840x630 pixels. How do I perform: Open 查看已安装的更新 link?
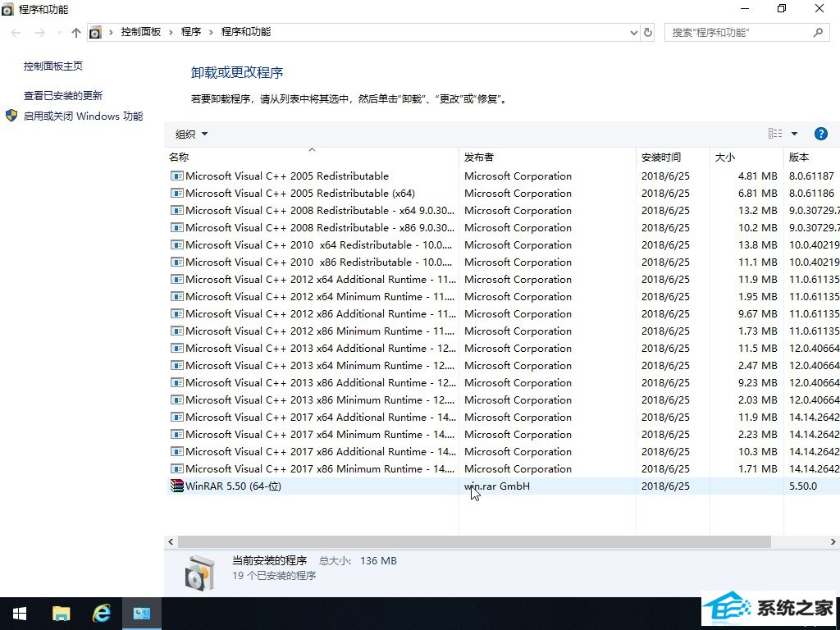[x=62, y=95]
